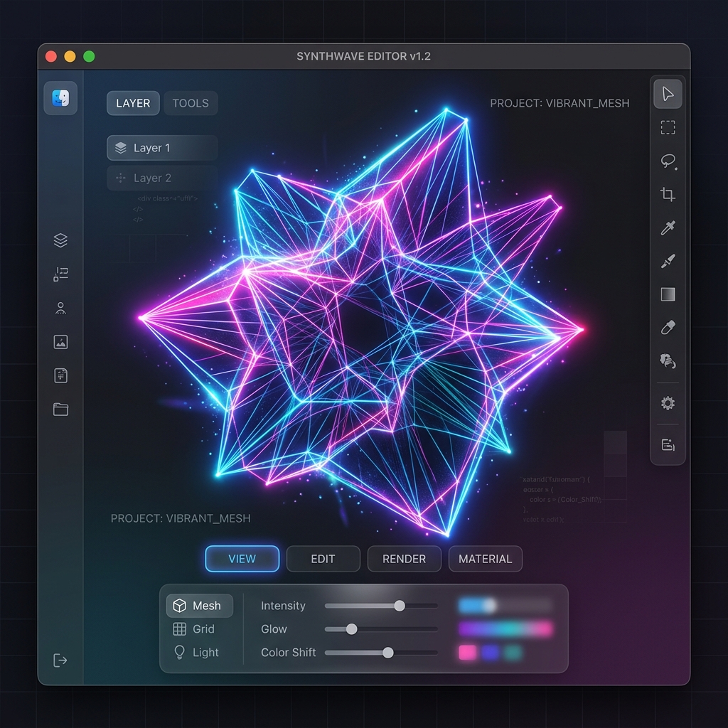
Task: Select the VIEW mode tab
Action: coord(242,559)
